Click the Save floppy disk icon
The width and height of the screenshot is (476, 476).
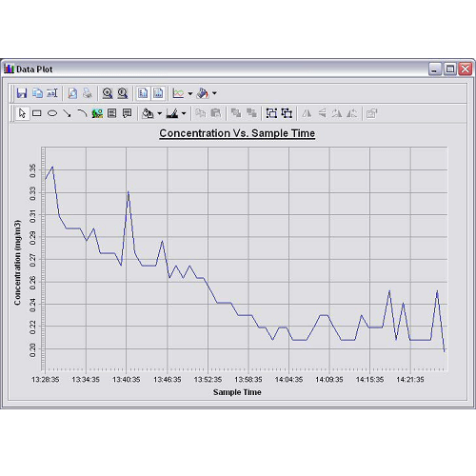pos(22,93)
